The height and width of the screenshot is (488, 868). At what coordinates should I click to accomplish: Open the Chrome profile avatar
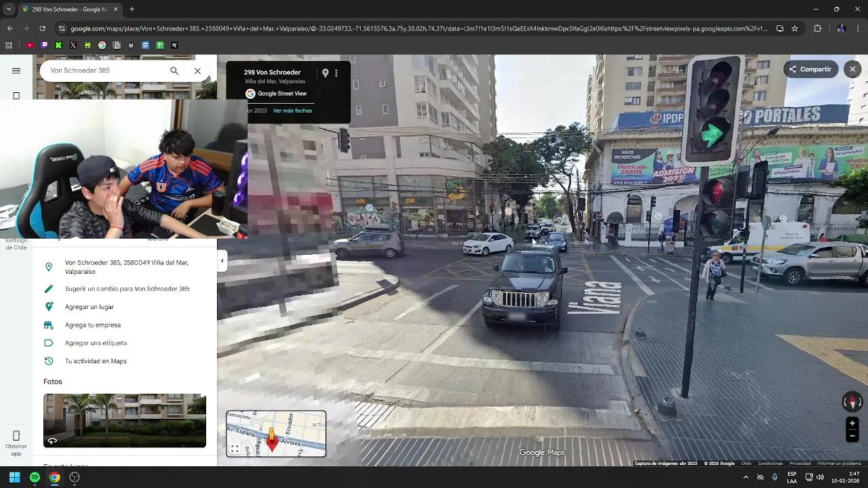pyautogui.click(x=841, y=28)
